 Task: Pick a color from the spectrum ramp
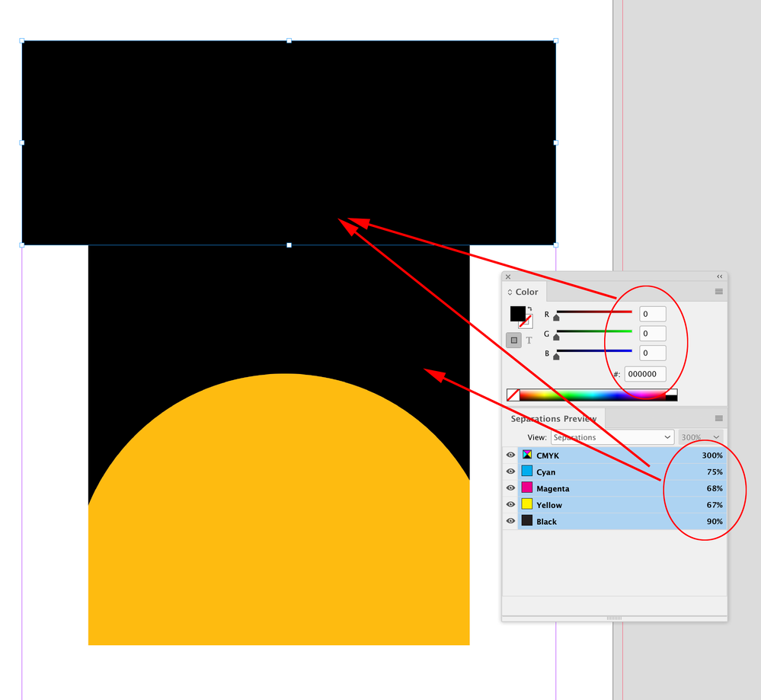point(594,394)
